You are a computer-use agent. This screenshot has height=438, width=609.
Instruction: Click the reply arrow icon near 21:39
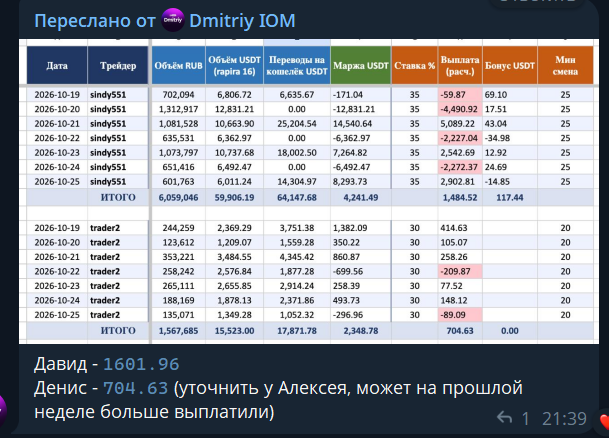pyautogui.click(x=505, y=418)
